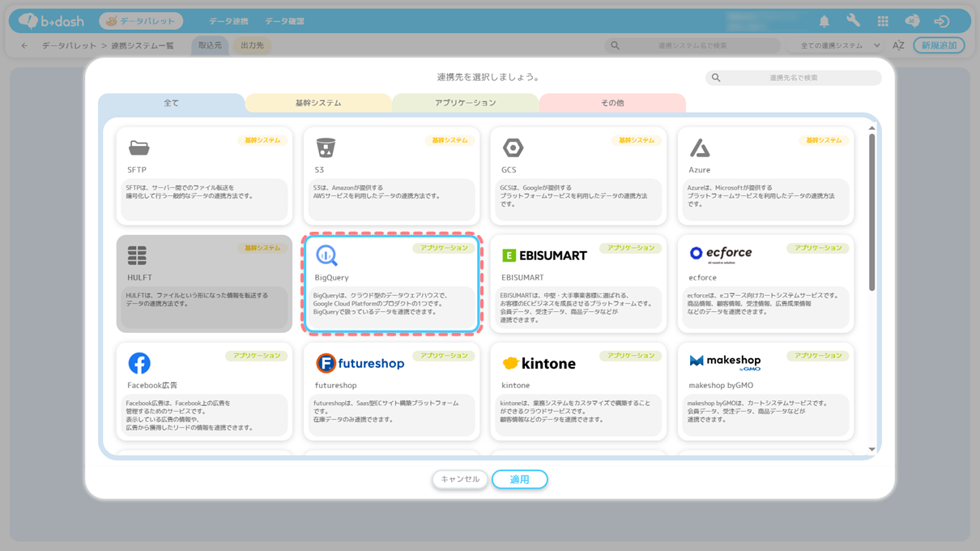Switch to the 基幹システム tab

tap(318, 103)
